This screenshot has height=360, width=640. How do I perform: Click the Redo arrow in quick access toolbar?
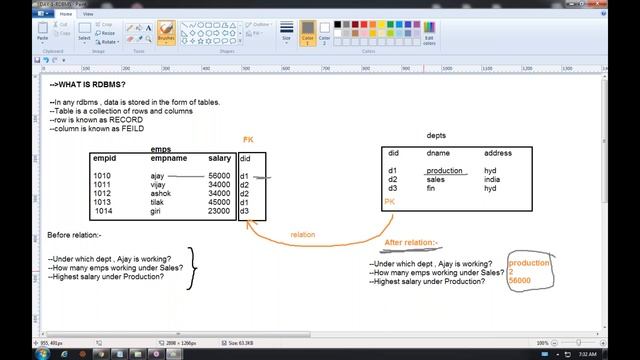[x=55, y=60]
